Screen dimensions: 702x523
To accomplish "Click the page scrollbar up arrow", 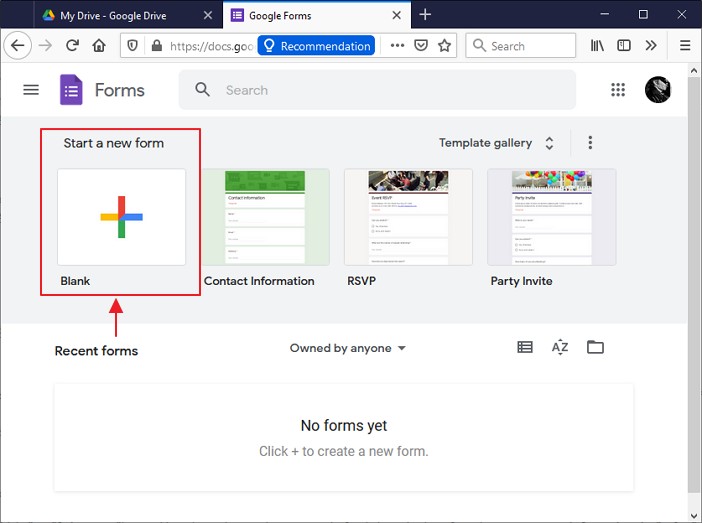I will tap(694, 71).
